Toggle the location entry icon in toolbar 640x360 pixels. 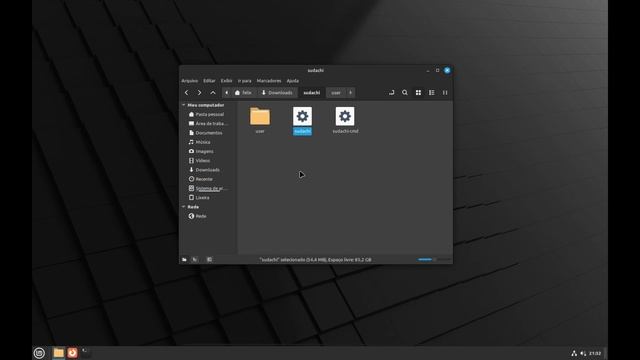pos(391,93)
